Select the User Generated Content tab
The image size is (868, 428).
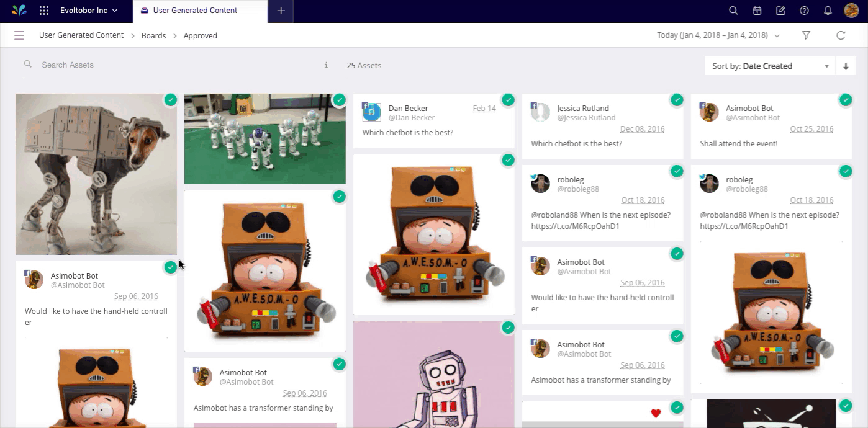pyautogui.click(x=201, y=11)
